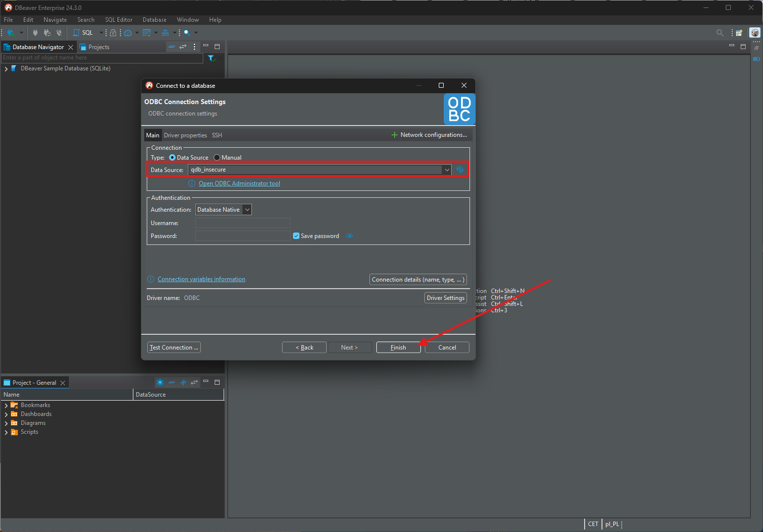Open dropdown arrow next to SQL button

pos(101,33)
